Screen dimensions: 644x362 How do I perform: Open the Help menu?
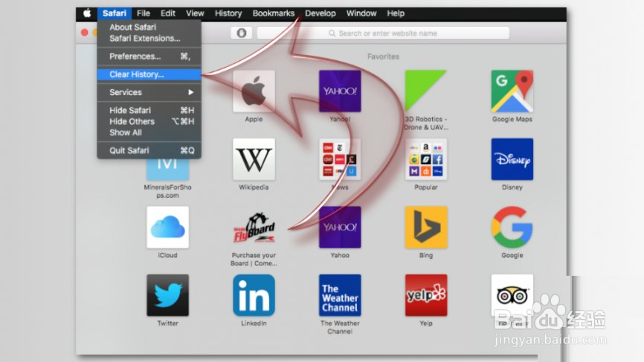click(x=396, y=13)
